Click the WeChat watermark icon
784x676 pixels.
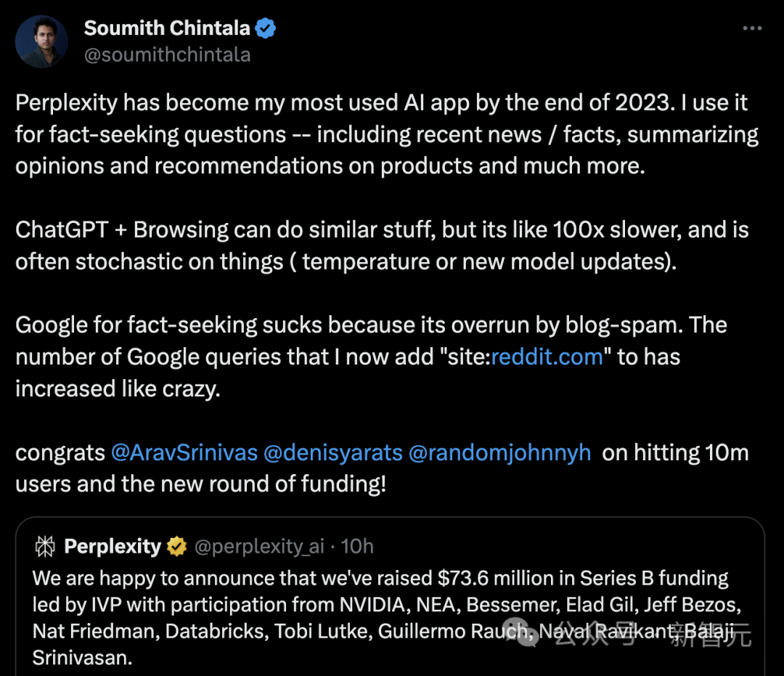tap(520, 631)
